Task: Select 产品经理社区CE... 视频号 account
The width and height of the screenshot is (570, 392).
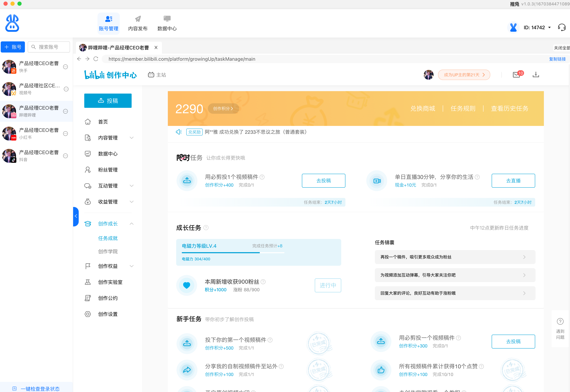Action: (36, 89)
